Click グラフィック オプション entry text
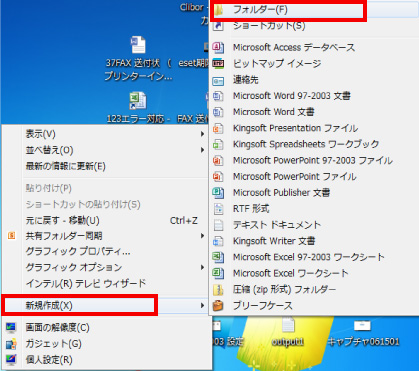This screenshot has height=371, width=419. pos(74,267)
